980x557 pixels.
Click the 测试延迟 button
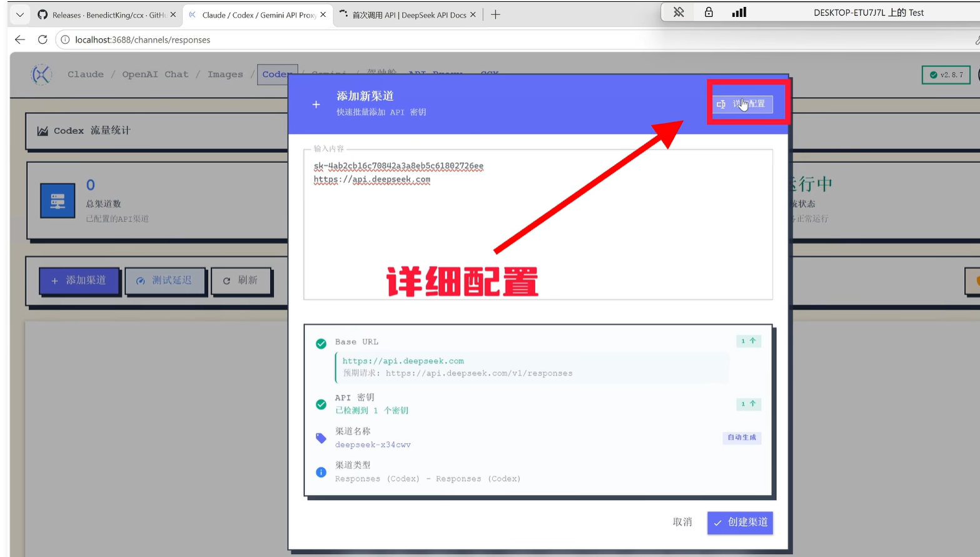[x=165, y=280]
